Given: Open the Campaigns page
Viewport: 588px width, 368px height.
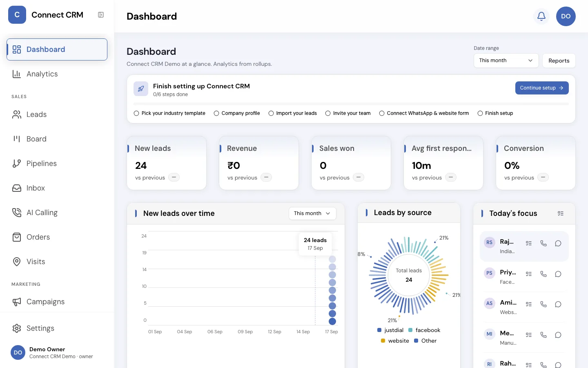Looking at the screenshot, I should (x=57, y=302).
